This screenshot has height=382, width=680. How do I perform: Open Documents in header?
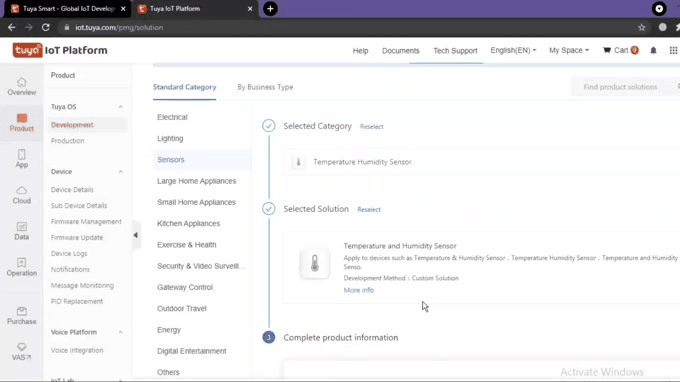point(401,51)
